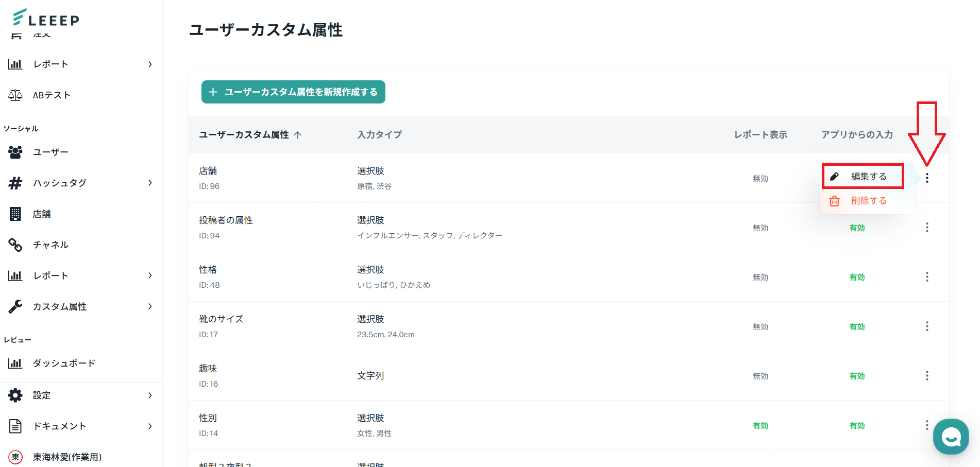Image resolution: width=980 pixels, height=467 pixels.
Task: Open three-dot menu for 靴のサイズ row
Action: [x=927, y=326]
